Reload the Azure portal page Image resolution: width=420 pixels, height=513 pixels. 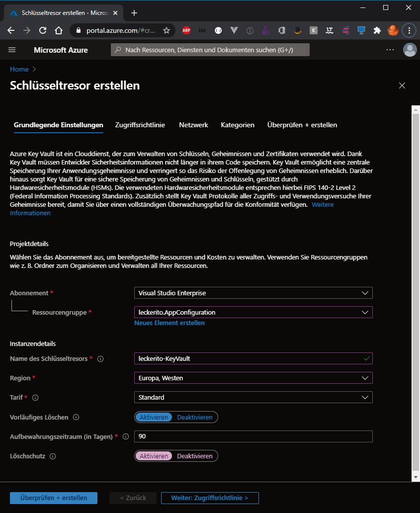click(43, 30)
